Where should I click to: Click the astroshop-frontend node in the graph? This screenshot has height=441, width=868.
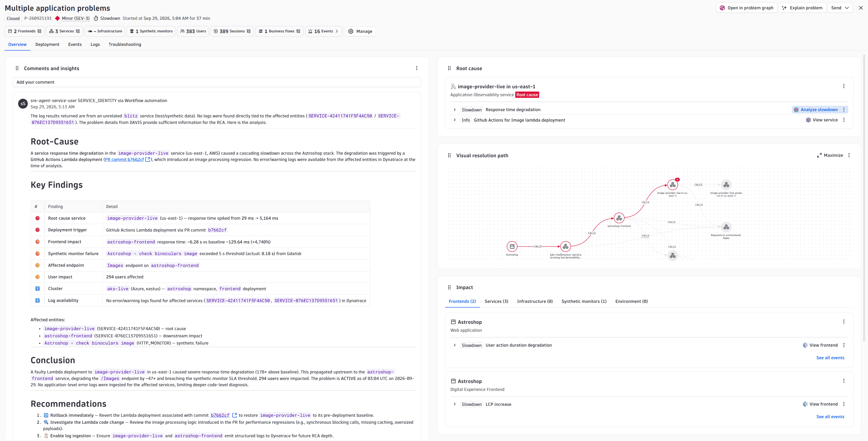(x=619, y=218)
